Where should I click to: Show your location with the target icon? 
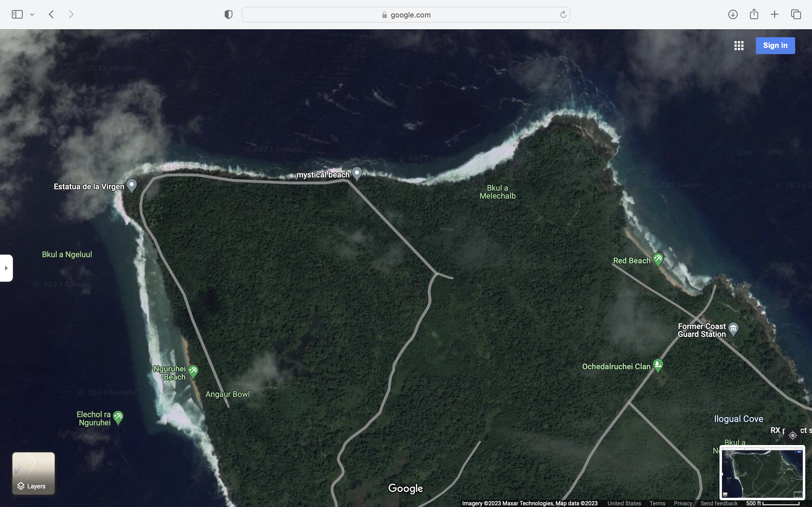(793, 435)
